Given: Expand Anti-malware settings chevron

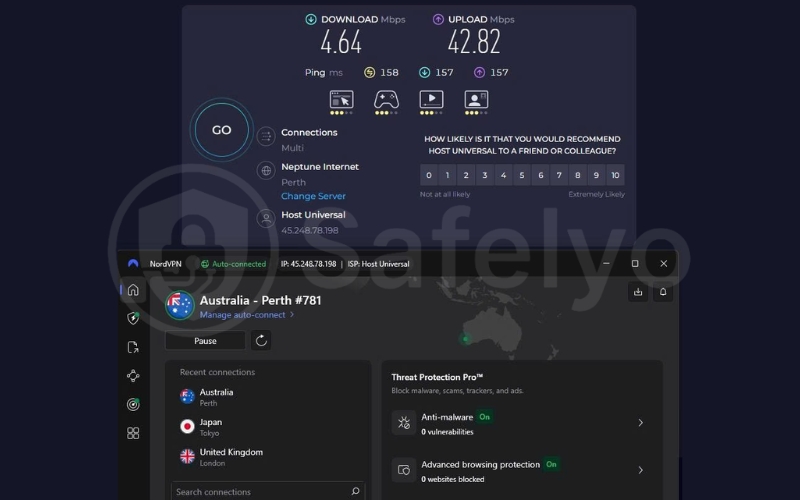Looking at the screenshot, I should click(x=640, y=422).
